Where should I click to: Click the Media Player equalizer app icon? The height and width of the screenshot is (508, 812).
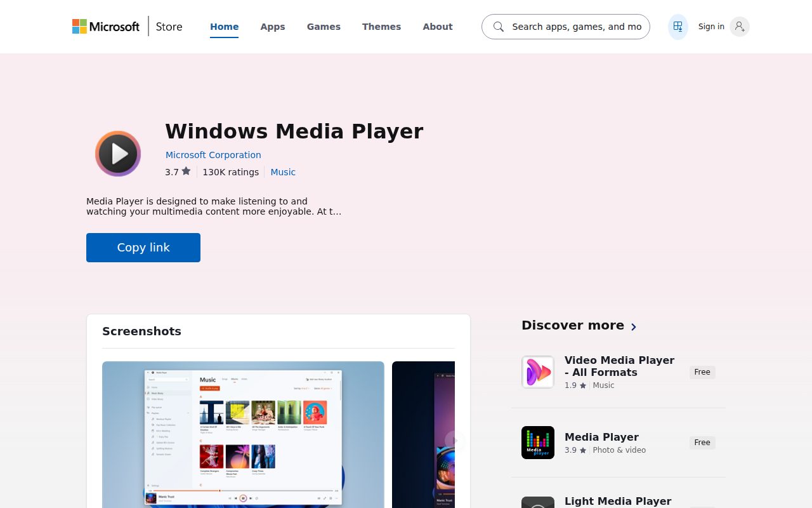pos(538,443)
